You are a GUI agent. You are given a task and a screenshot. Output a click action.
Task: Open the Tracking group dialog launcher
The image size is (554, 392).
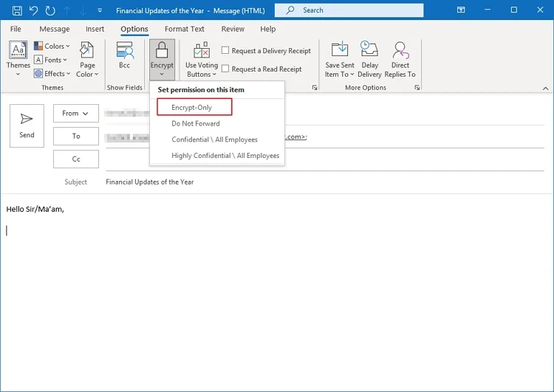coord(315,88)
